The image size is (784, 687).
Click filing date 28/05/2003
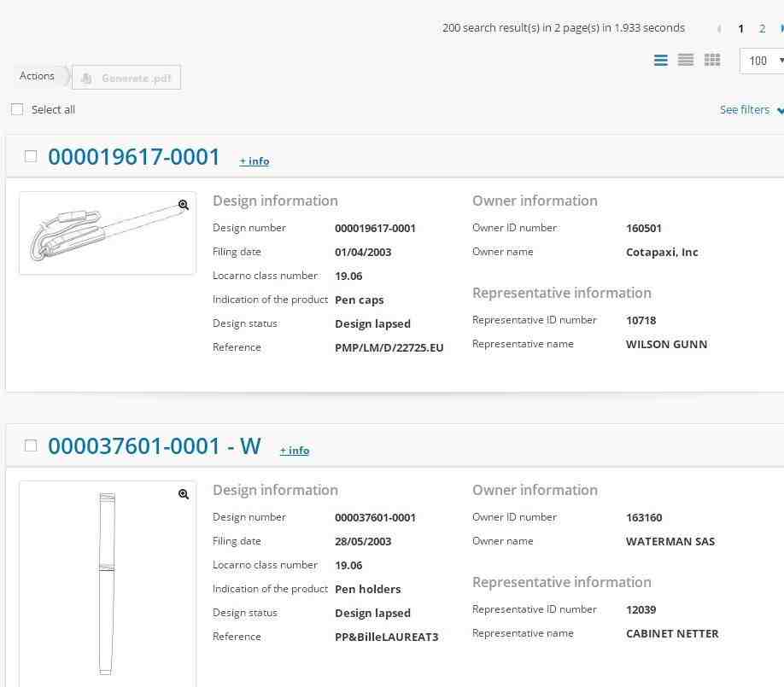point(363,542)
